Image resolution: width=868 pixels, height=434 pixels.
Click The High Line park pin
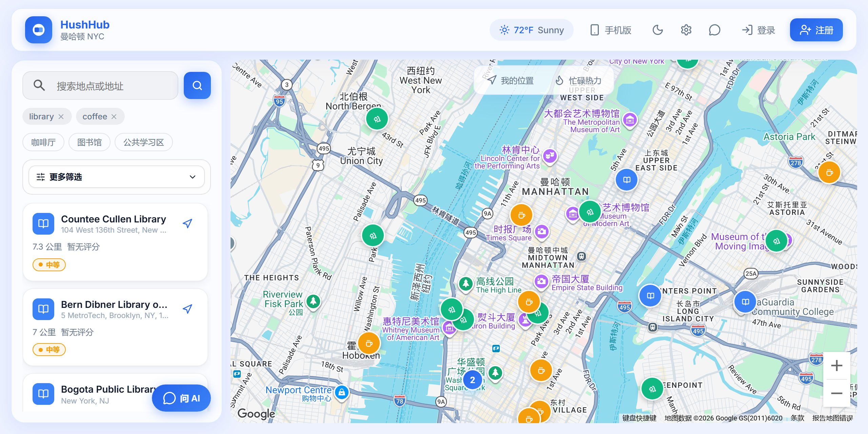pos(466,283)
